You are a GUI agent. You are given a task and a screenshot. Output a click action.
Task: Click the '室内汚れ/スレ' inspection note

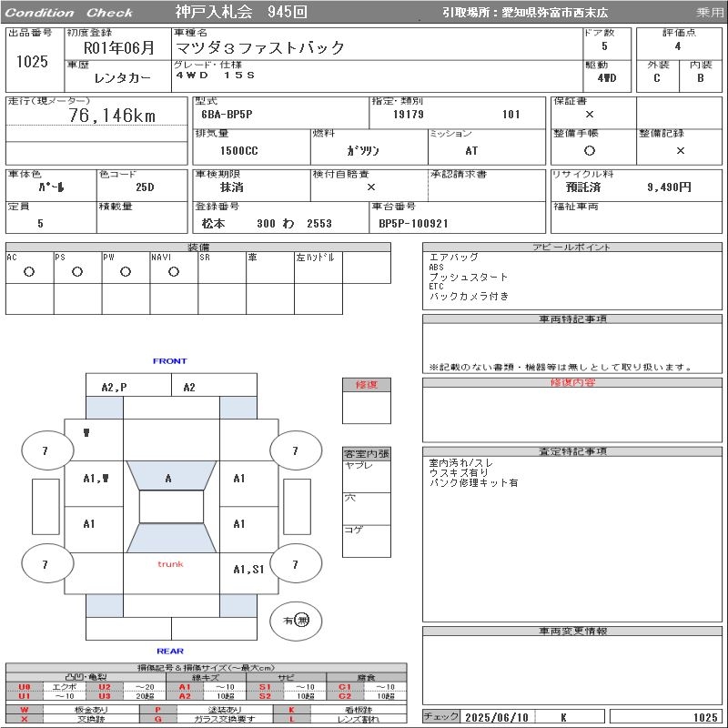(461, 463)
